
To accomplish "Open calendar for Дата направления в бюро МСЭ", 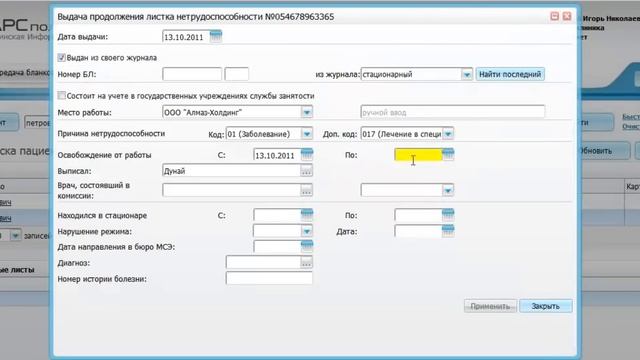I will point(307,246).
